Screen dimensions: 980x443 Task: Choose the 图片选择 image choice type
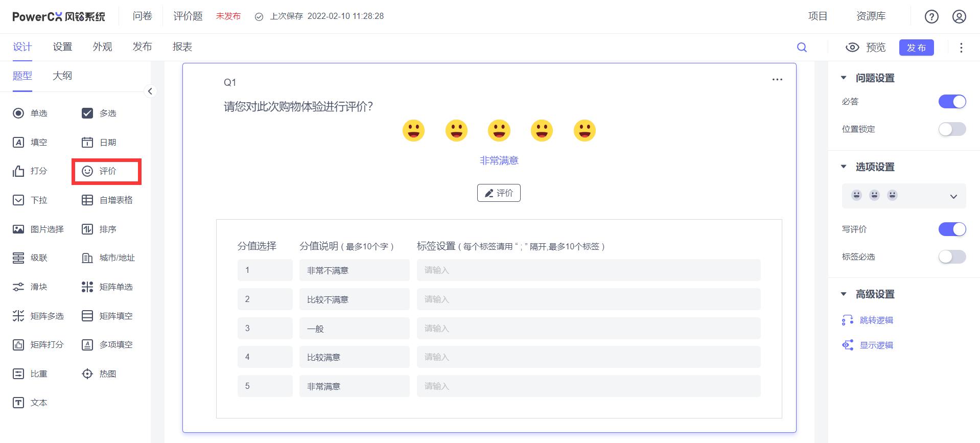pyautogui.click(x=38, y=229)
